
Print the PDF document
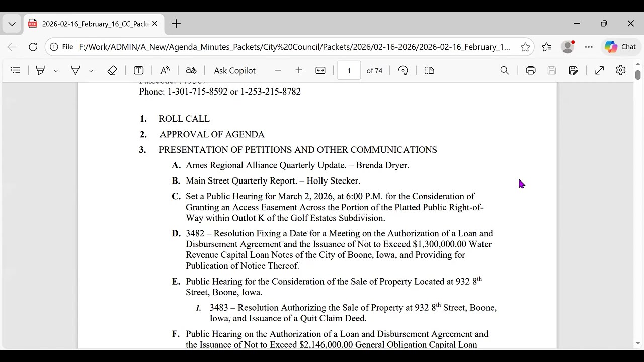[531, 70]
